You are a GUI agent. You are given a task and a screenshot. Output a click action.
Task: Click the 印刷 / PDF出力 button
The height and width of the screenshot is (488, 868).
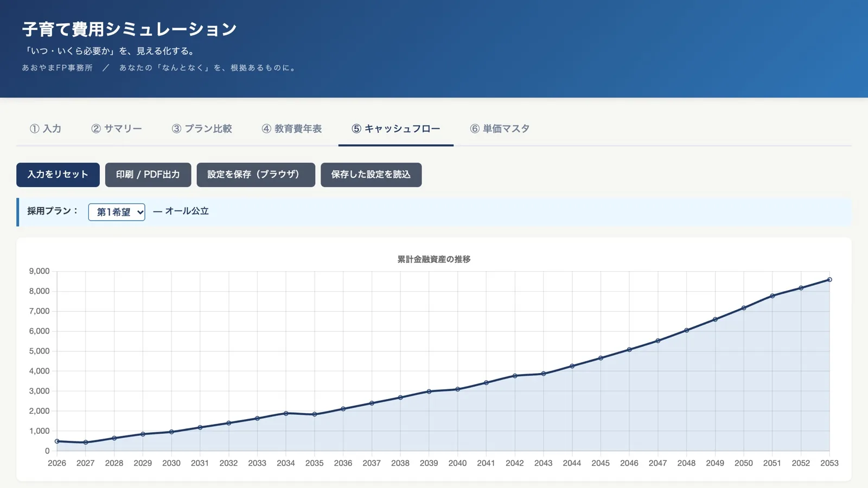[x=148, y=175]
